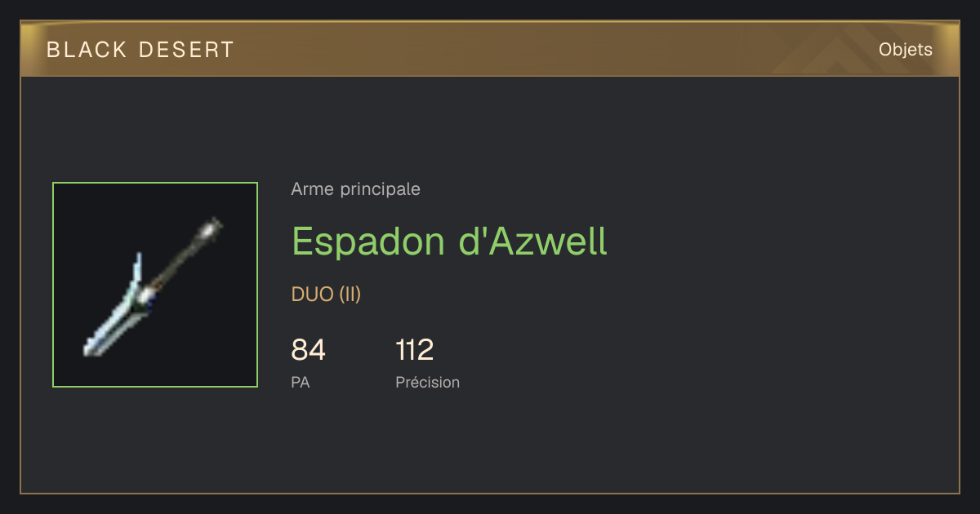Click the Précision stat label

(428, 382)
